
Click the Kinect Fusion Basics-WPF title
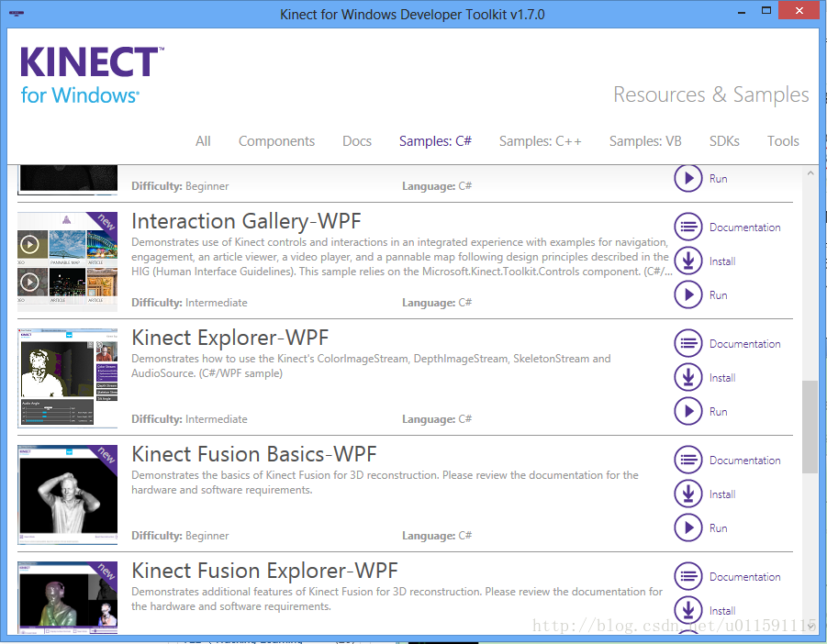[x=253, y=454]
